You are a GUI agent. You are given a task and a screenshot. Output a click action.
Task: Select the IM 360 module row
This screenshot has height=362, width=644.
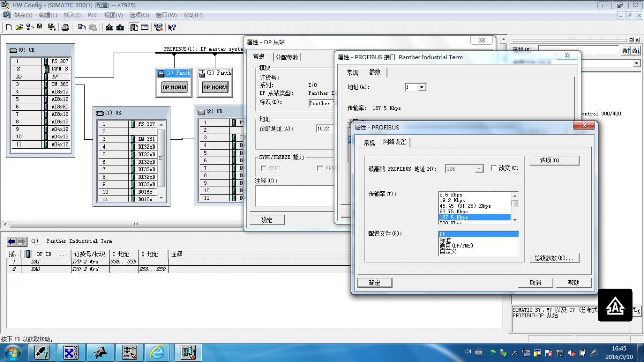tap(41, 84)
